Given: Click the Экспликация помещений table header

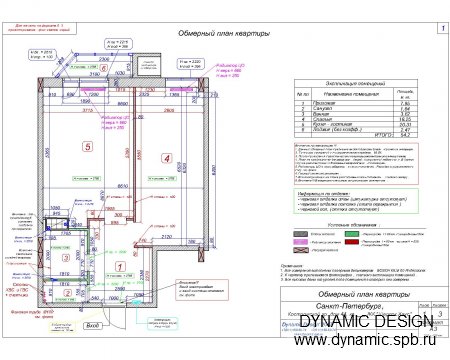Looking at the screenshot, I should click(356, 83).
